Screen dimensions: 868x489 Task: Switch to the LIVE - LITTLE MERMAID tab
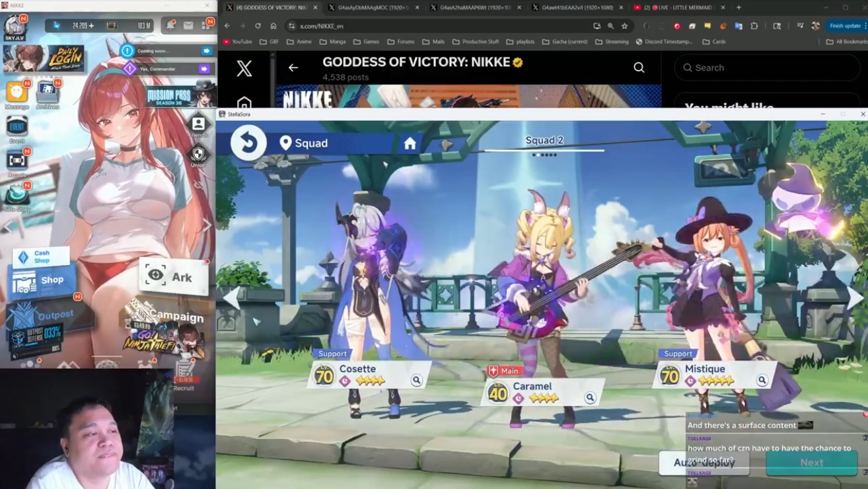[679, 7]
